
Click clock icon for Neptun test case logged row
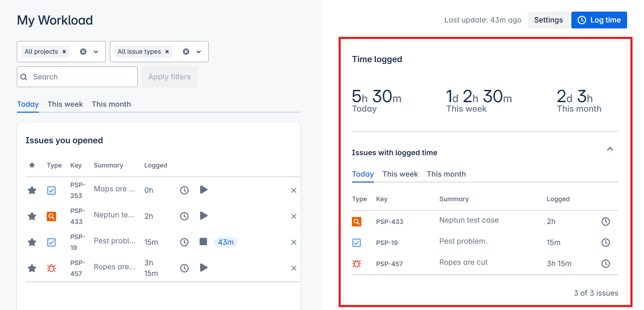click(x=606, y=222)
